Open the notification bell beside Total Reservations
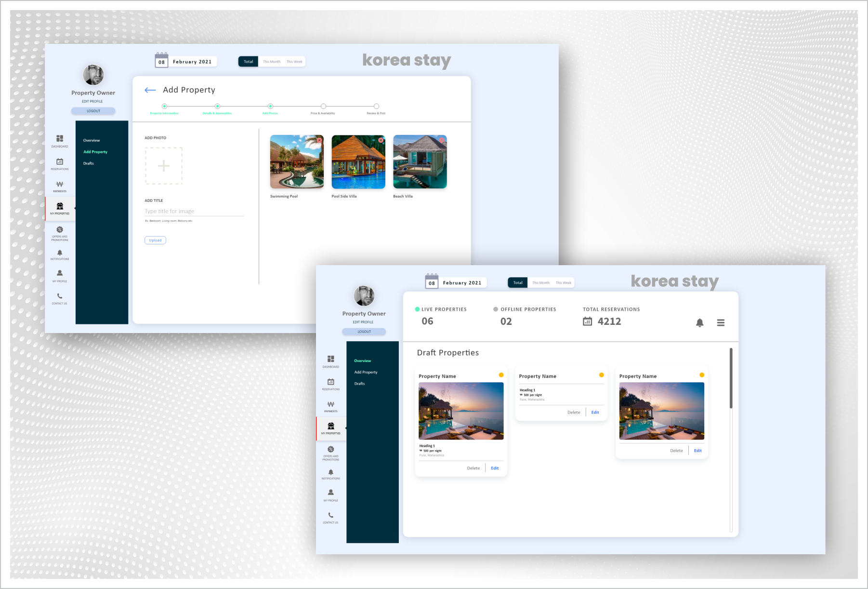Viewport: 868px width, 589px height. (699, 323)
